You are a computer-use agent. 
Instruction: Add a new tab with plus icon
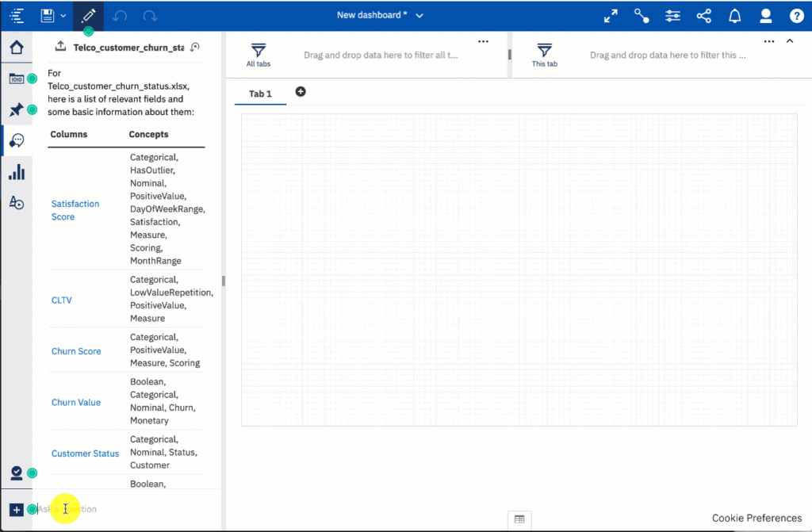[x=301, y=92]
